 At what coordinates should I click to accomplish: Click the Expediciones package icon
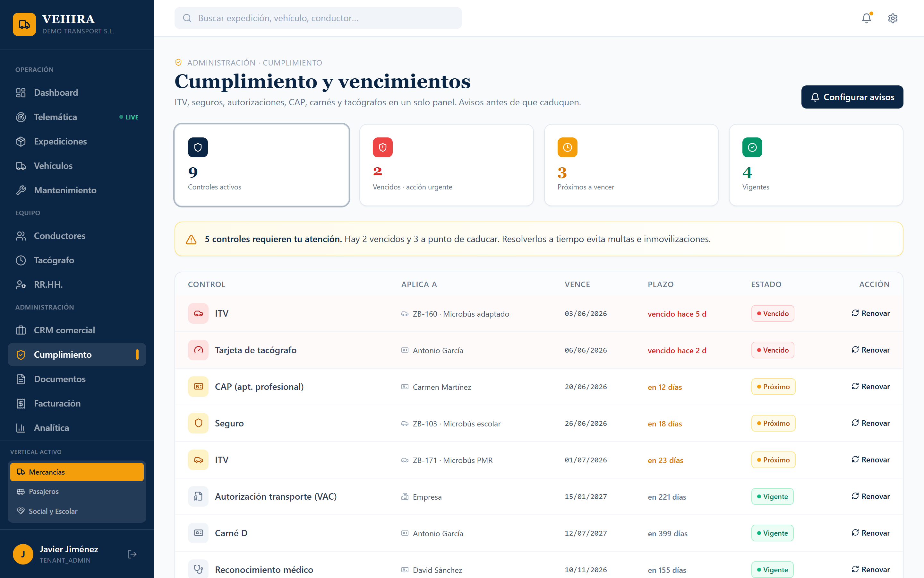click(21, 141)
